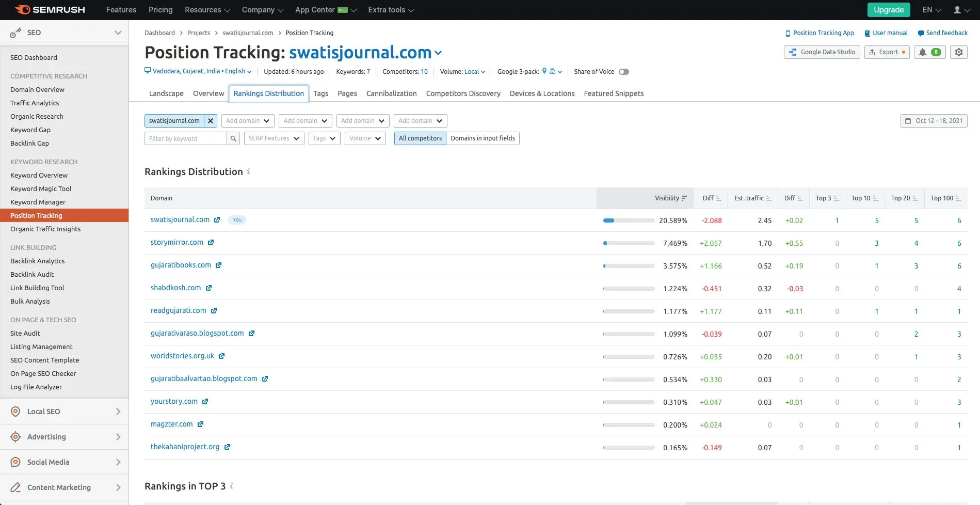Open the Competitors Discovery tab
Viewport: 980px width, 505px height.
pyautogui.click(x=463, y=93)
